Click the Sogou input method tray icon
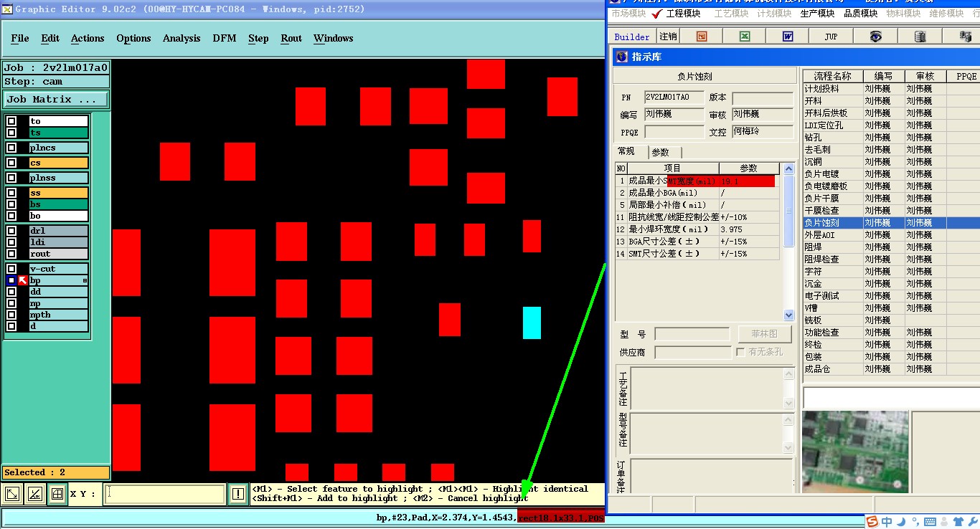 pyautogui.click(x=871, y=521)
